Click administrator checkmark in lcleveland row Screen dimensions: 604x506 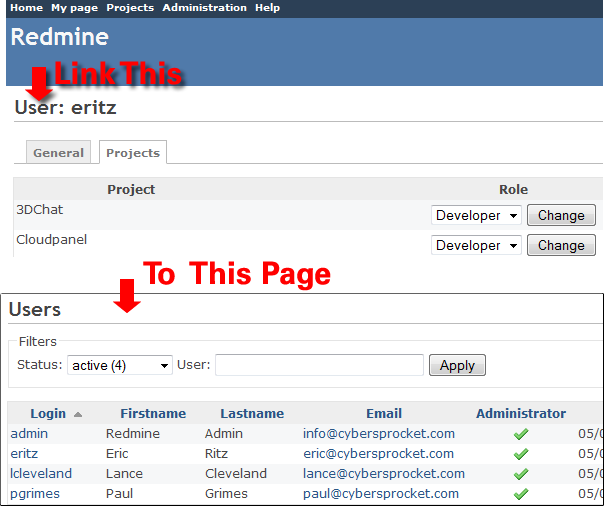(521, 474)
